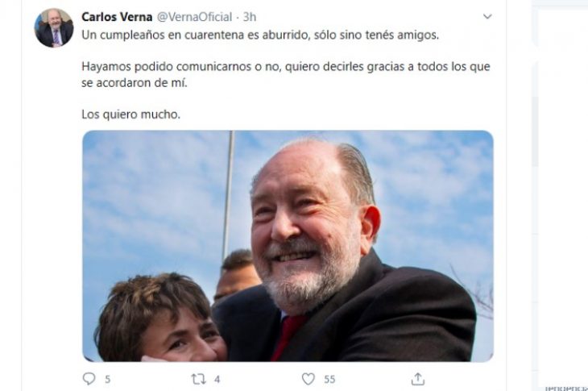Open Carlos Verna's round profile avatar

[x=54, y=27]
